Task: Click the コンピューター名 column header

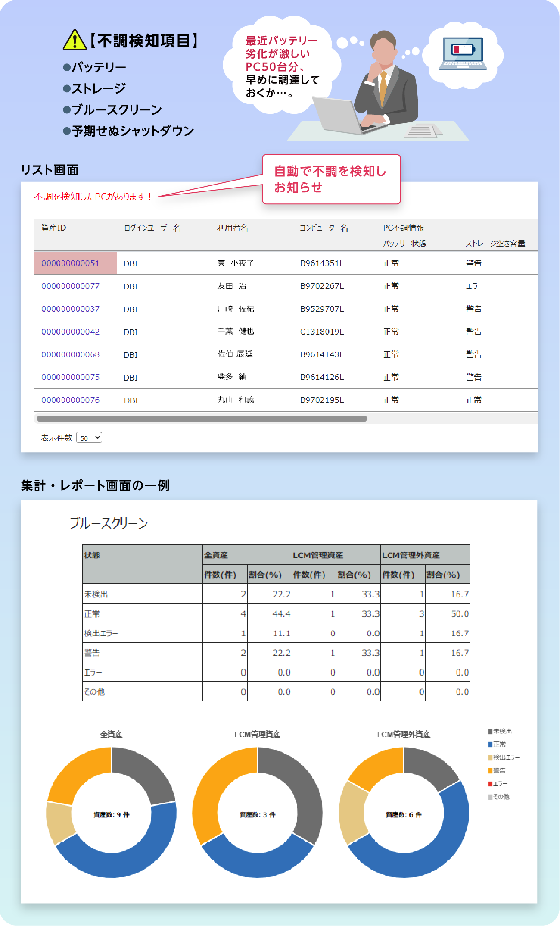Action: [324, 228]
